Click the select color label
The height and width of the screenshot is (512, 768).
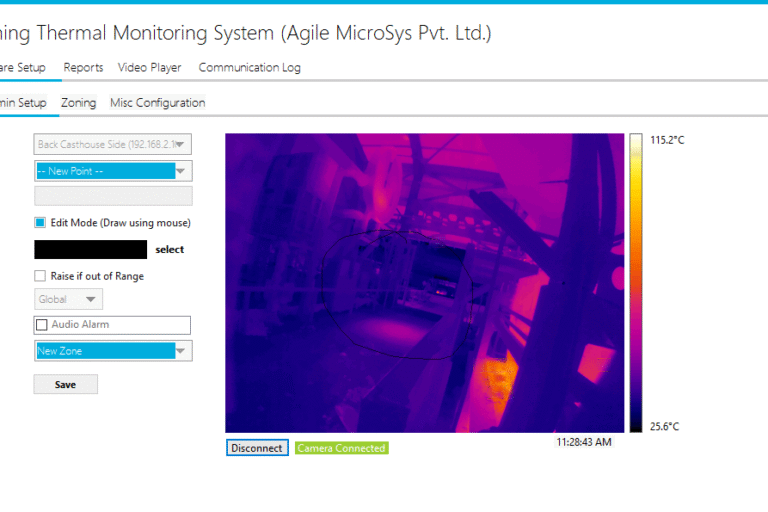click(169, 249)
